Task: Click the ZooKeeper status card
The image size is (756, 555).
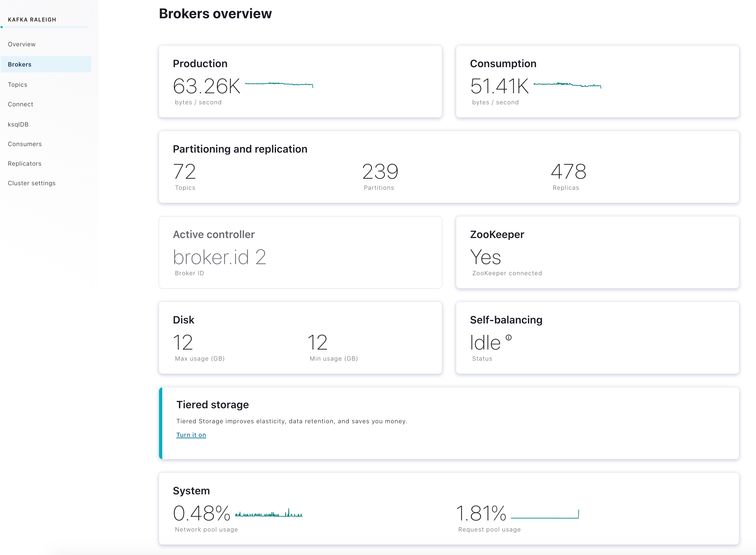Action: [597, 252]
